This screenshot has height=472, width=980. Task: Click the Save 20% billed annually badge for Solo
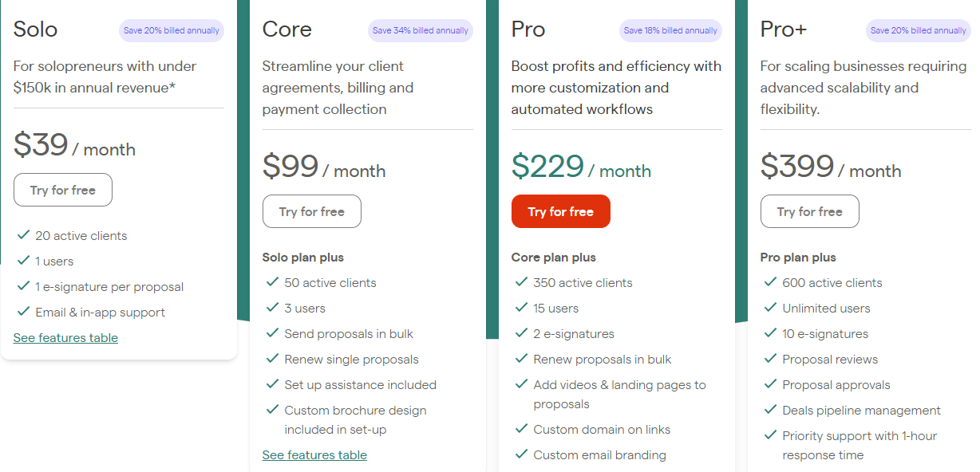[x=171, y=29]
